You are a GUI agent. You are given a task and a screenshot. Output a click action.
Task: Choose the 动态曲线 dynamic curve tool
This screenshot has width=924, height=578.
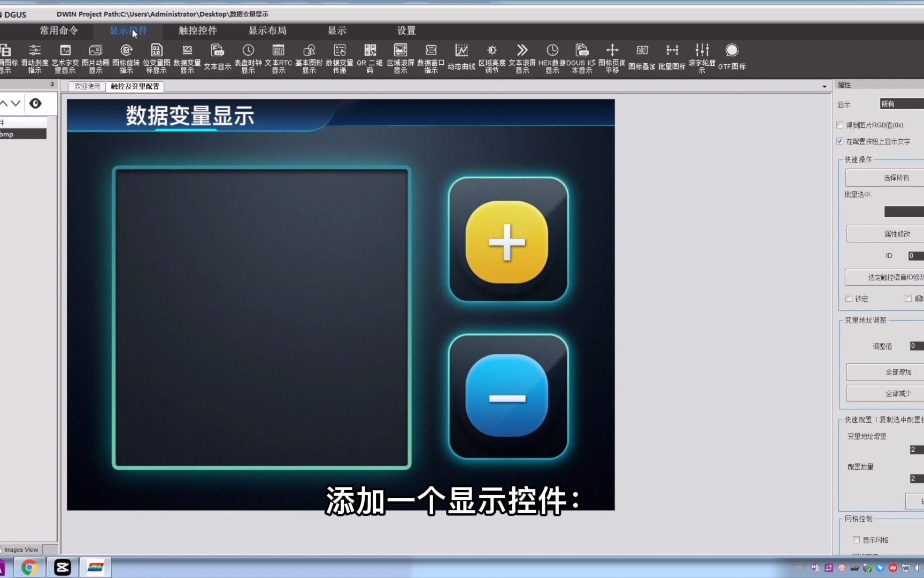461,57
